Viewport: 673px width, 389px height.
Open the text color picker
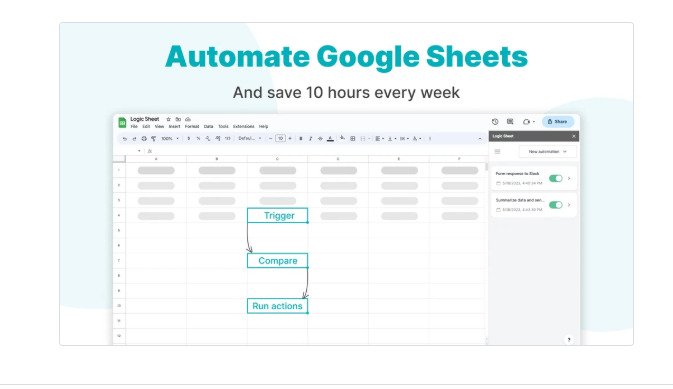point(330,139)
